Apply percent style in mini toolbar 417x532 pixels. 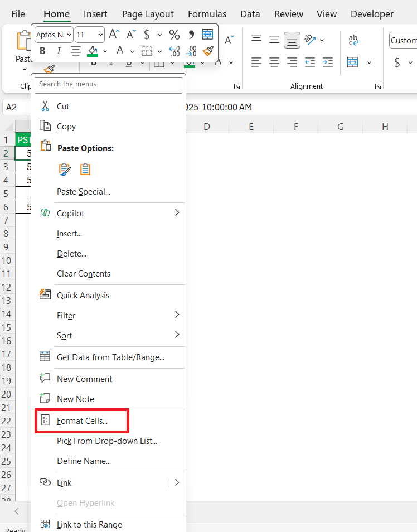[174, 34]
